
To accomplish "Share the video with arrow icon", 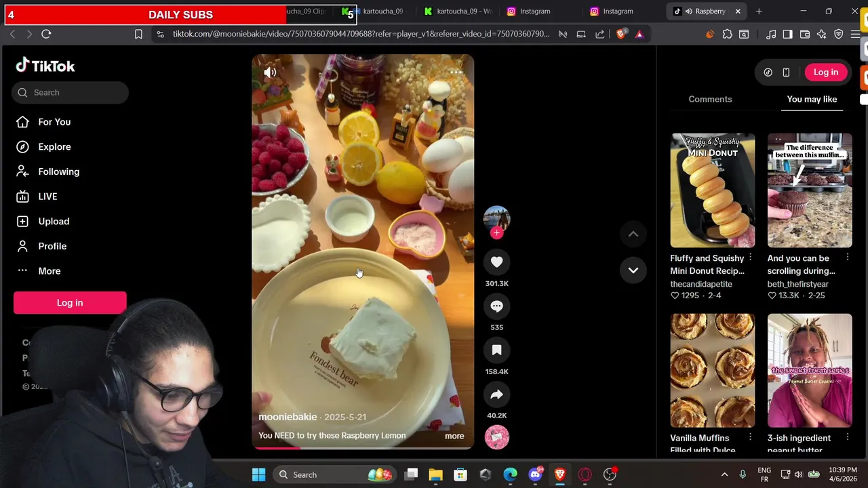I will click(x=496, y=394).
